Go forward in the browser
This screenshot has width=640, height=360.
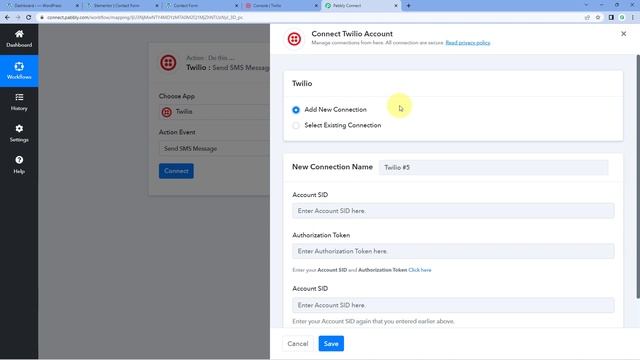(x=18, y=18)
